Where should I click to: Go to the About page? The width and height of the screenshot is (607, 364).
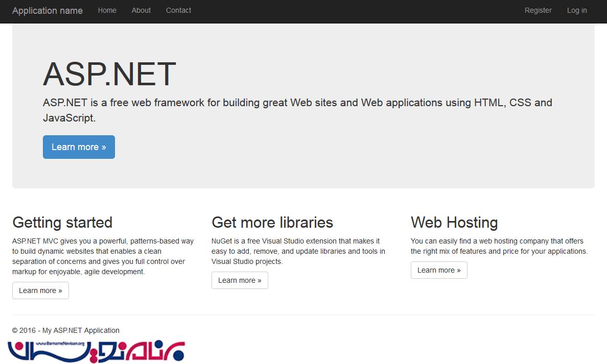click(x=141, y=10)
